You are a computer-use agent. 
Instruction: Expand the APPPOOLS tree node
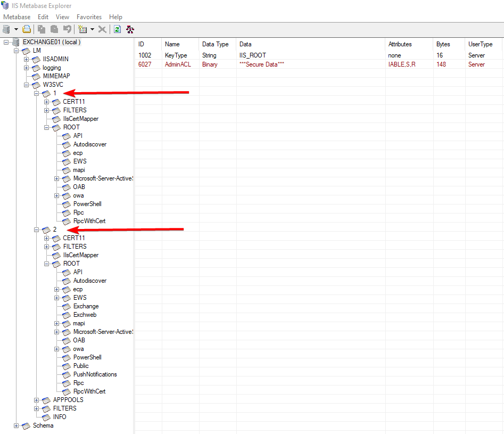coord(37,400)
